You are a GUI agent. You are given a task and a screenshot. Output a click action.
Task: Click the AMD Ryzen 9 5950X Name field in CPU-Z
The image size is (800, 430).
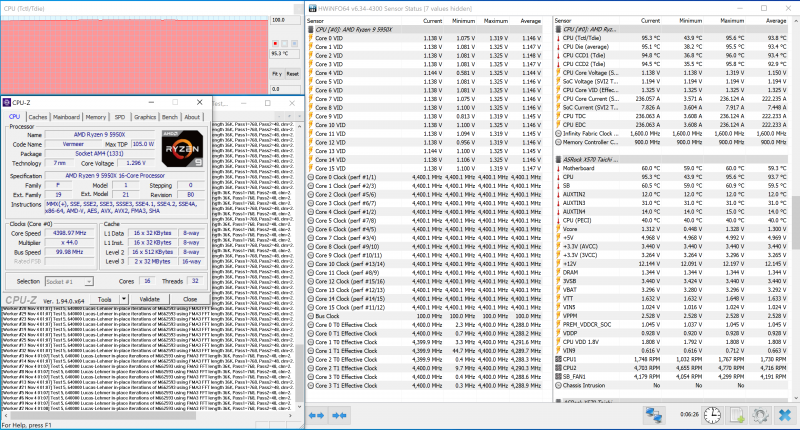coord(99,135)
